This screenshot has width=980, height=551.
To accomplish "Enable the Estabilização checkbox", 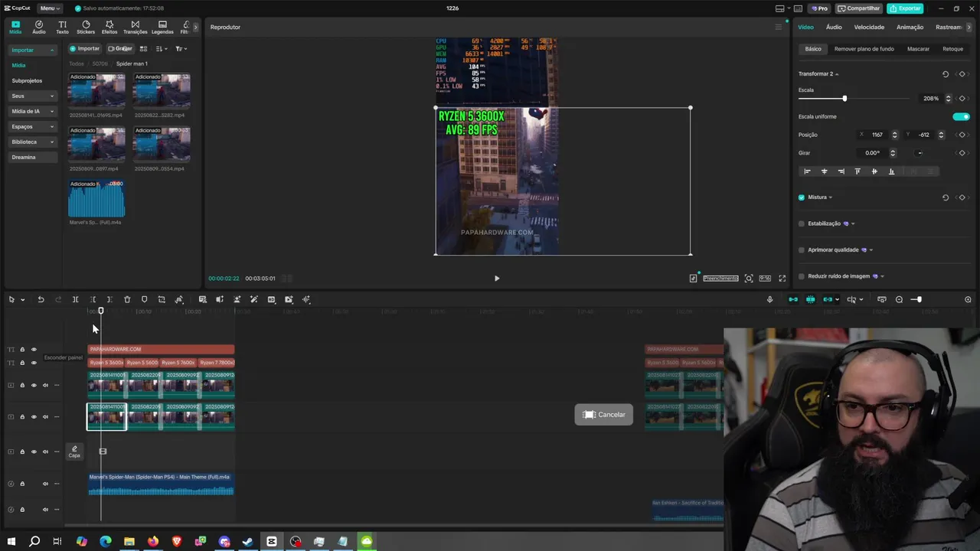I will click(x=802, y=223).
